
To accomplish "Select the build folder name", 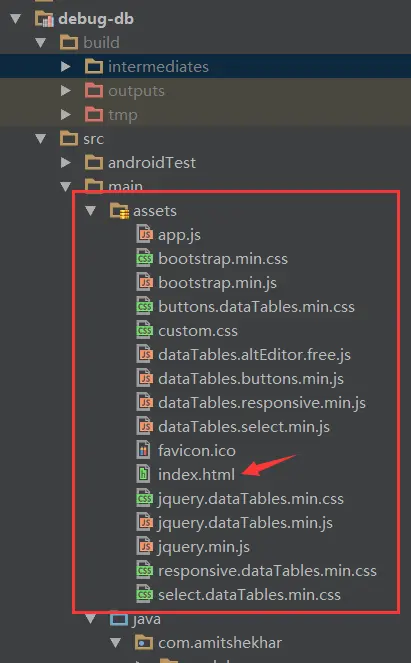I will 101,43.
